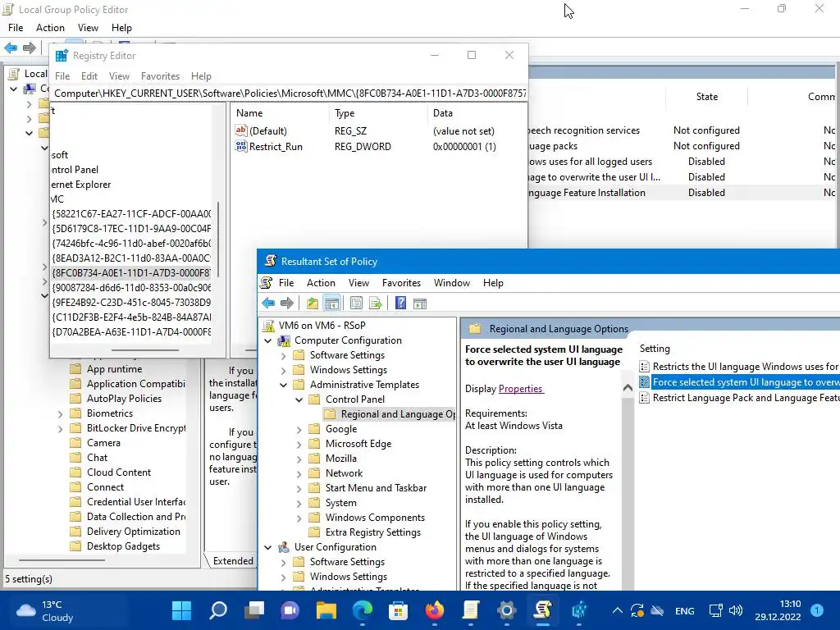Open Microsoft Edge from the taskbar
This screenshot has height=630, width=840.
tap(363, 610)
